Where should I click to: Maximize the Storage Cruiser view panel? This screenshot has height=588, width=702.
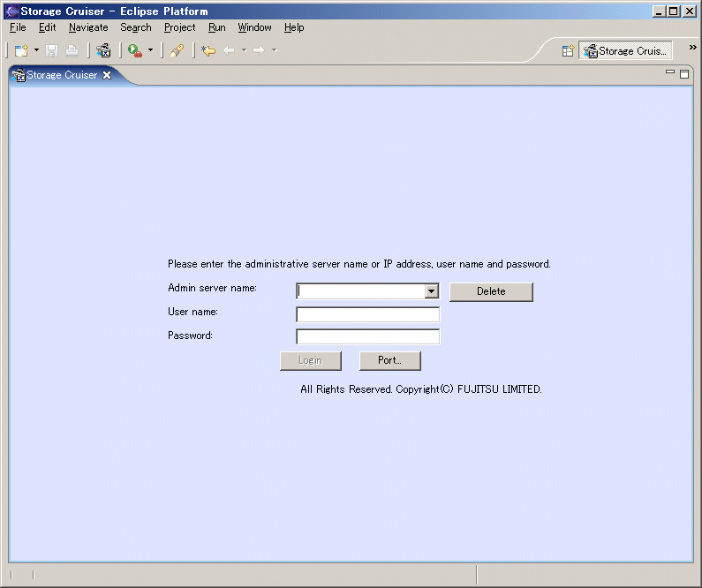(x=684, y=74)
